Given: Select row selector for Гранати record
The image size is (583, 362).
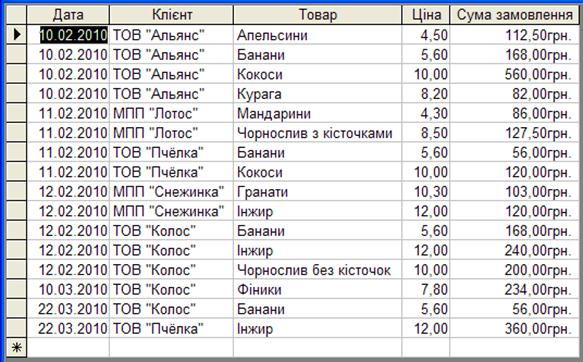Looking at the screenshot, I should [17, 191].
